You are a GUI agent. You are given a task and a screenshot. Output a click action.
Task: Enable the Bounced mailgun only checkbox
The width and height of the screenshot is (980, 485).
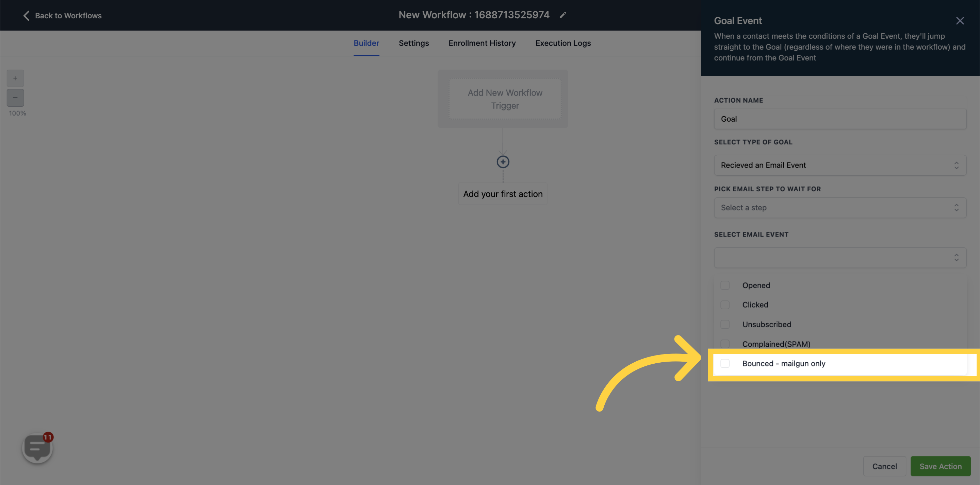point(724,363)
